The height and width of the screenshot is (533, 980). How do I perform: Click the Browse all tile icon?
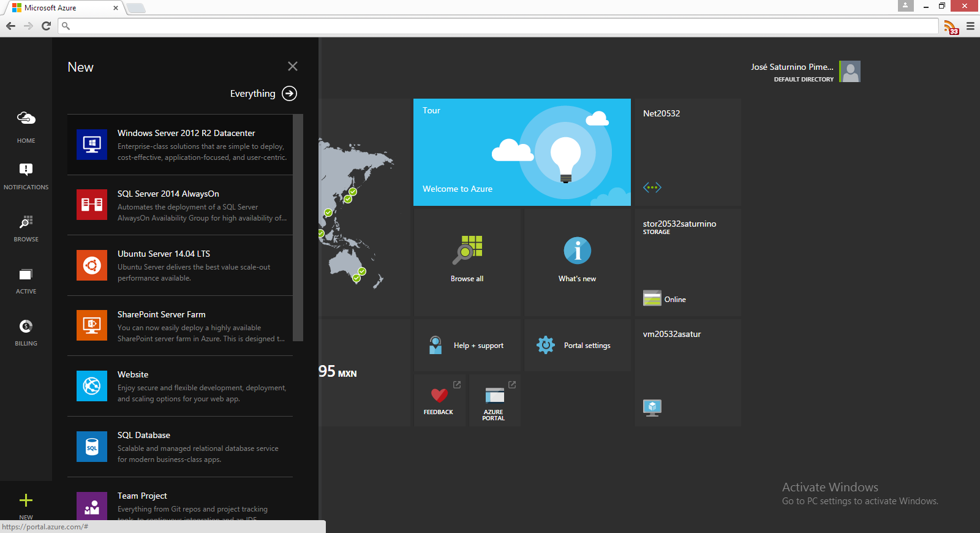point(468,250)
